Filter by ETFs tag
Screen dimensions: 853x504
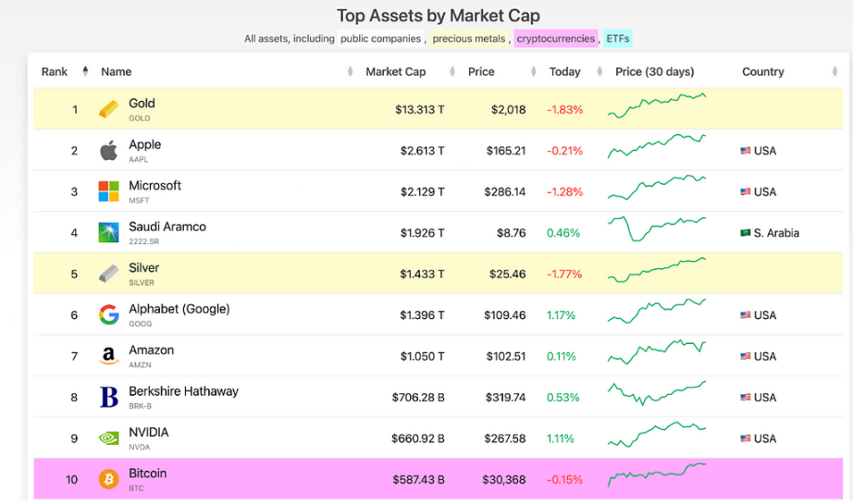617,39
